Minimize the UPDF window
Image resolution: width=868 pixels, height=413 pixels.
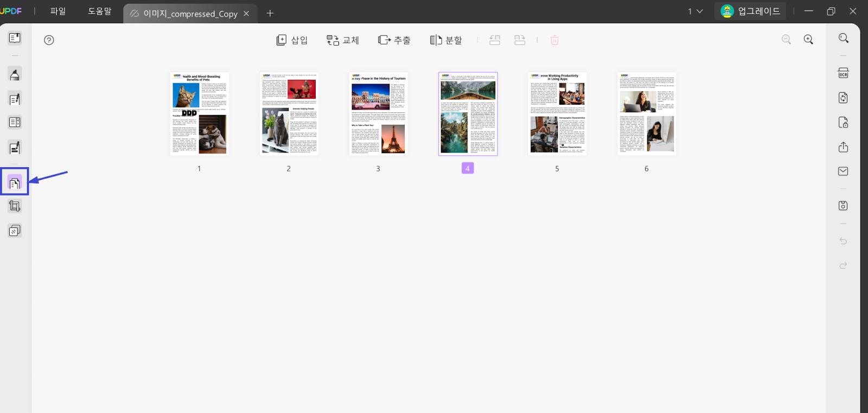tap(809, 11)
